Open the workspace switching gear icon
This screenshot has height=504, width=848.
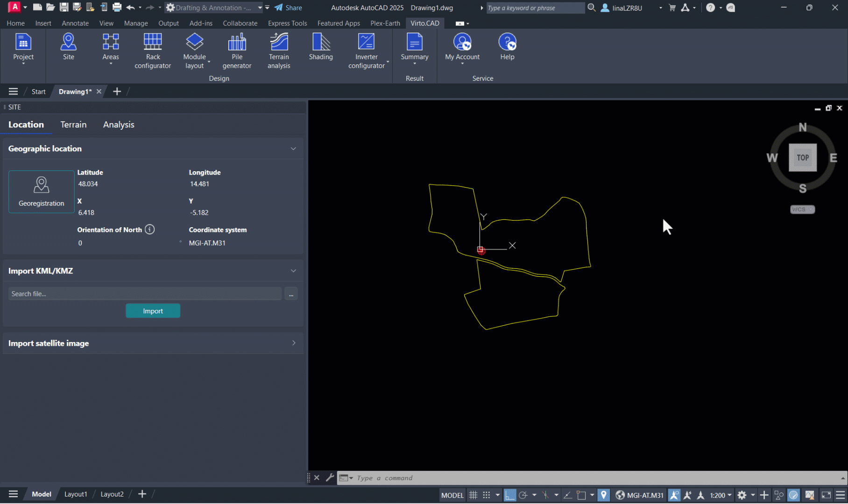point(742,495)
